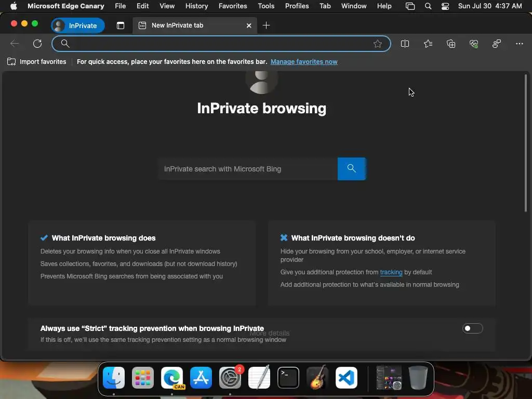Open Visual Studio Code from the dock
This screenshot has height=399, width=532.
[x=347, y=378]
